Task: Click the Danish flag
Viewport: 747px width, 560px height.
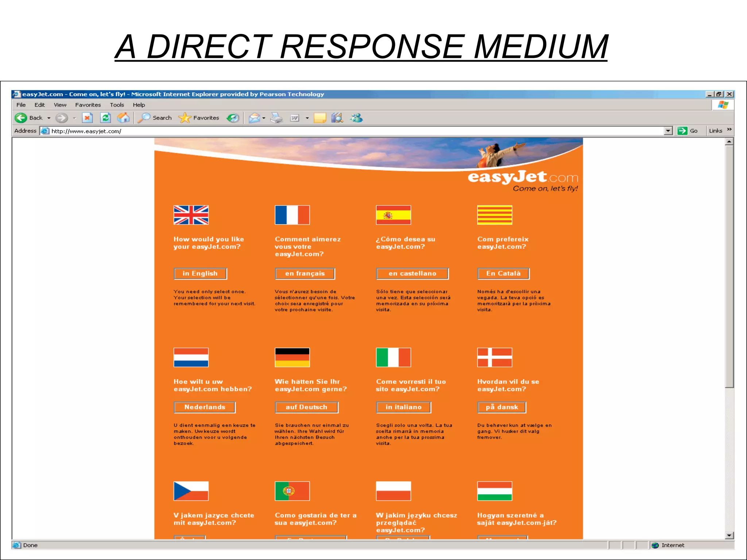Action: pyautogui.click(x=495, y=357)
